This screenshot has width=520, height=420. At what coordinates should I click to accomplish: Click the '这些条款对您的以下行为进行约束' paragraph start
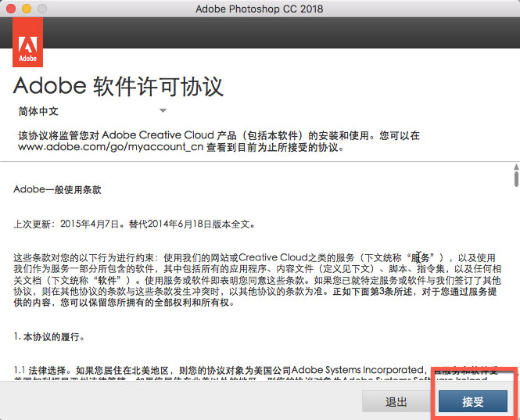(84, 258)
